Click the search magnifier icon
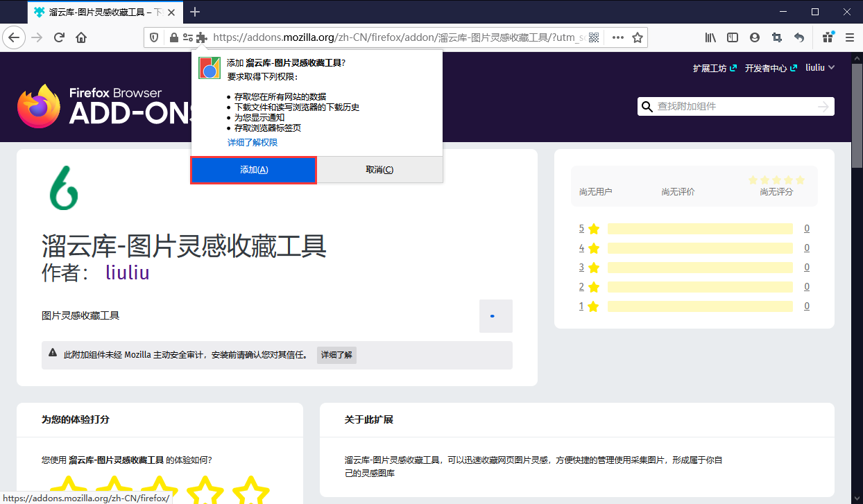Image resolution: width=863 pixels, height=504 pixels. (x=647, y=106)
